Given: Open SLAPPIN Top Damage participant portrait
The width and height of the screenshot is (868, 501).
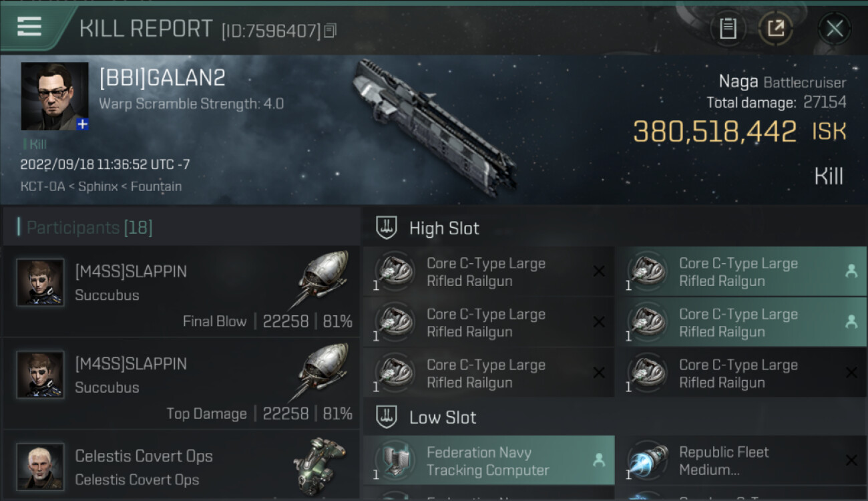Looking at the screenshot, I should pyautogui.click(x=40, y=375).
